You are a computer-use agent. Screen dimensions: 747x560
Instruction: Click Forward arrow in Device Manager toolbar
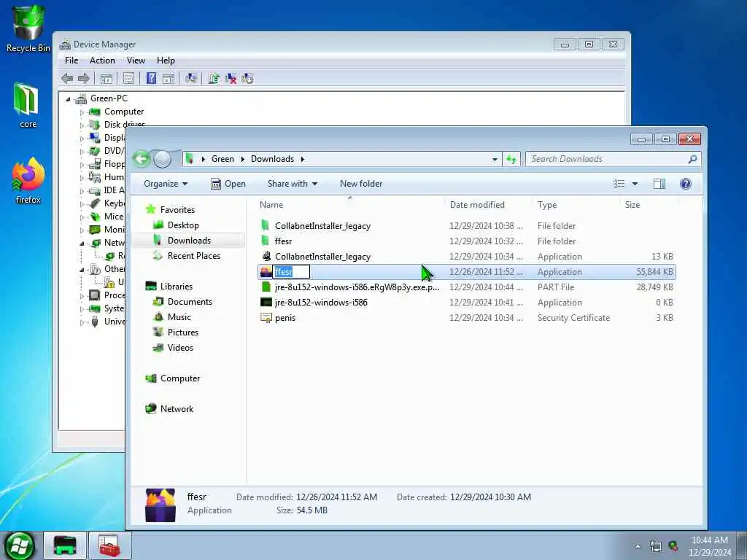pyautogui.click(x=83, y=79)
